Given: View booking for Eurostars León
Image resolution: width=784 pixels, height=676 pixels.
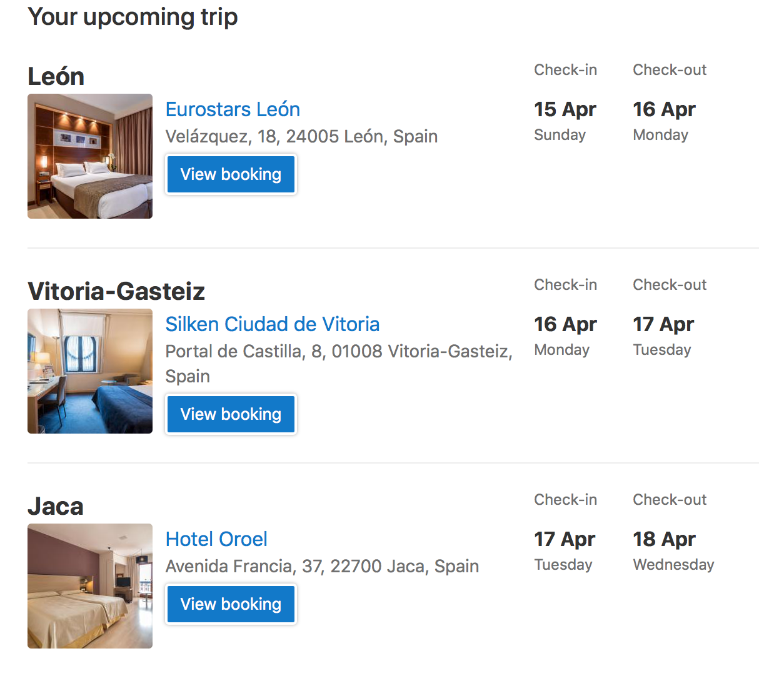Looking at the screenshot, I should click(231, 174).
